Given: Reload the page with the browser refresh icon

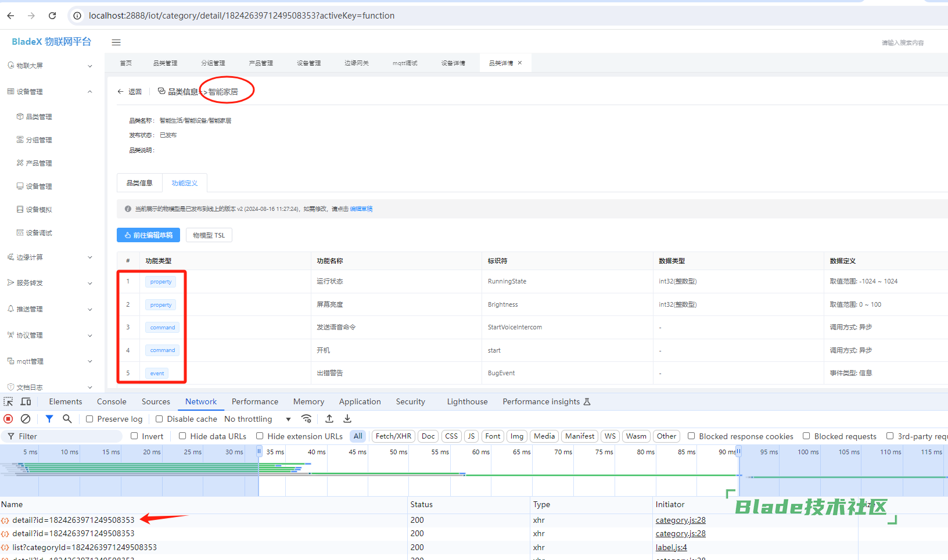Looking at the screenshot, I should [52, 16].
